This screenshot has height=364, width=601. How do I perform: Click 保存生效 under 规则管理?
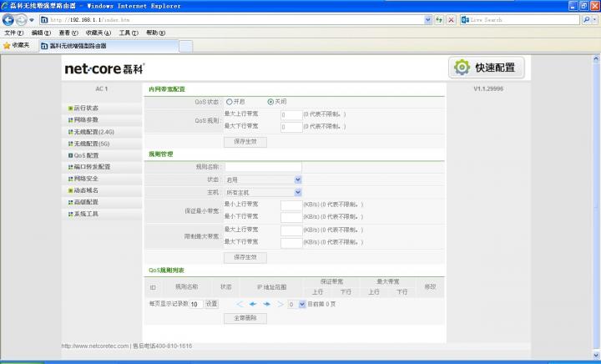coord(245,257)
